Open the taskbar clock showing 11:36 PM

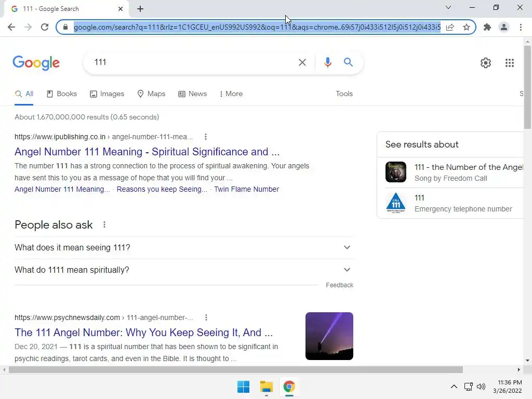[508, 387]
